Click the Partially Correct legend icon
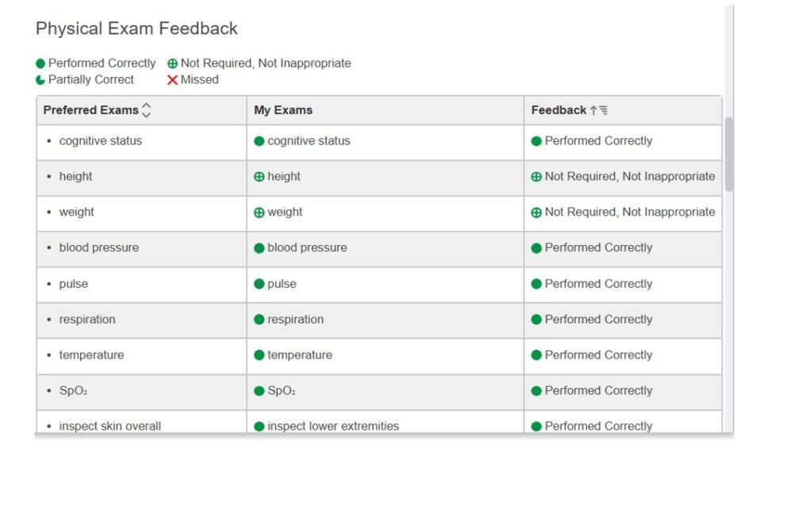This screenshot has height=532, width=812. (40, 80)
